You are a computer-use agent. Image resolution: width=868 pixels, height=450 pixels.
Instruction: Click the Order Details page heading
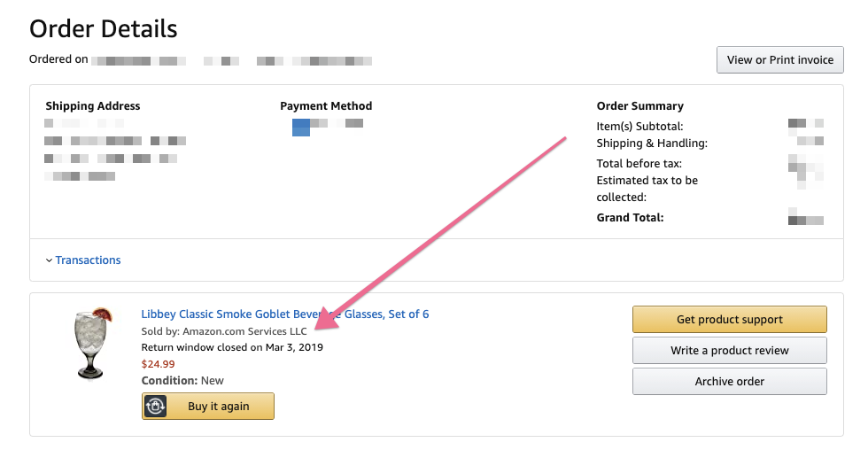click(x=104, y=28)
